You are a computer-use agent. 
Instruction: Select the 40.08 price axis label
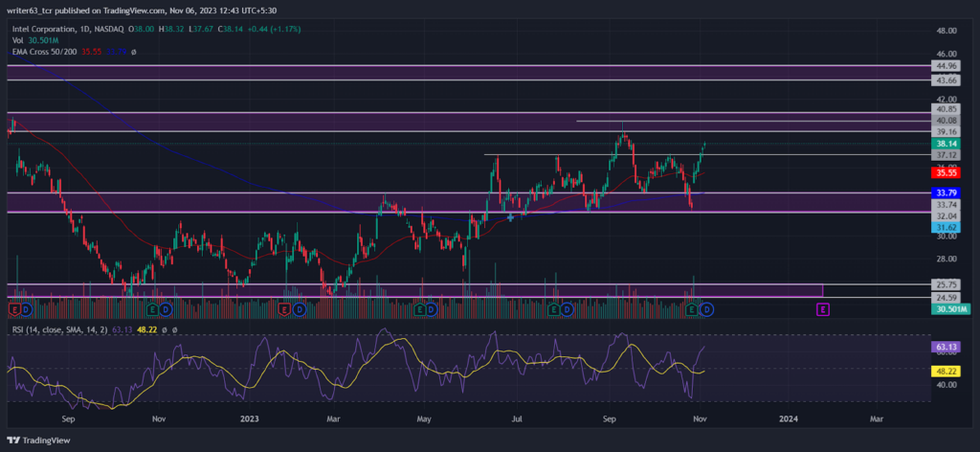944,120
